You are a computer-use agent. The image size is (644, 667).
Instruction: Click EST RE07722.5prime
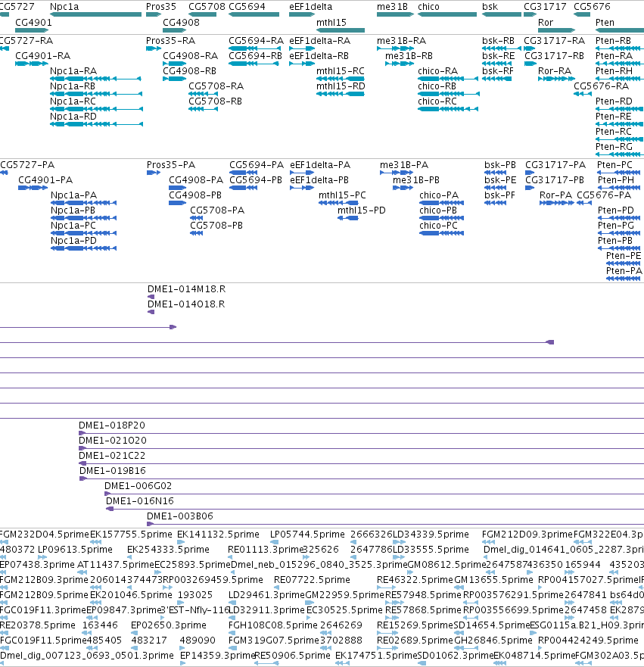click(x=312, y=580)
